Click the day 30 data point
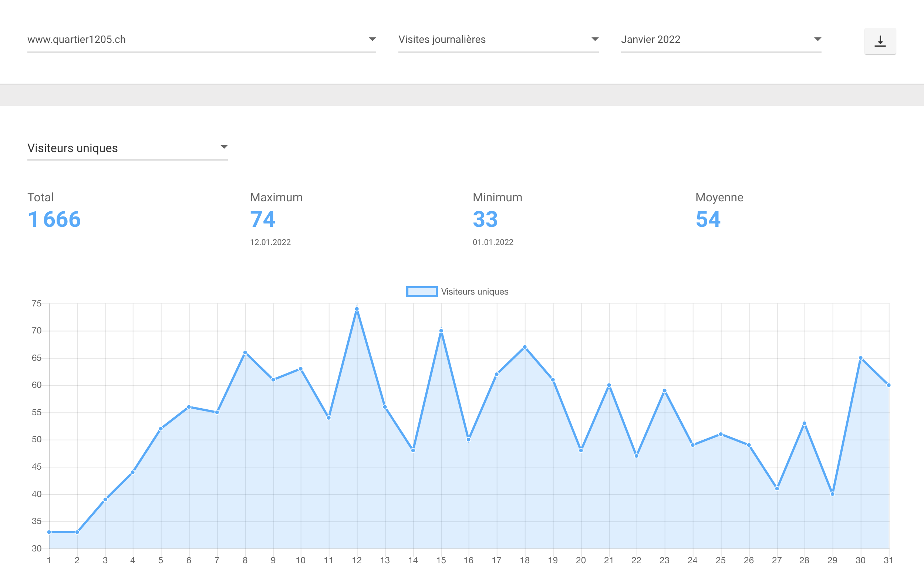The width and height of the screenshot is (924, 584). pyautogui.click(x=861, y=358)
